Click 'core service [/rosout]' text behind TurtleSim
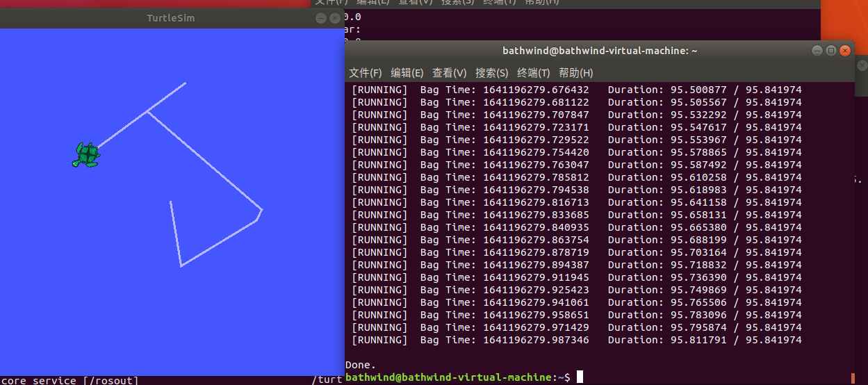The height and width of the screenshot is (385, 868). [x=69, y=380]
